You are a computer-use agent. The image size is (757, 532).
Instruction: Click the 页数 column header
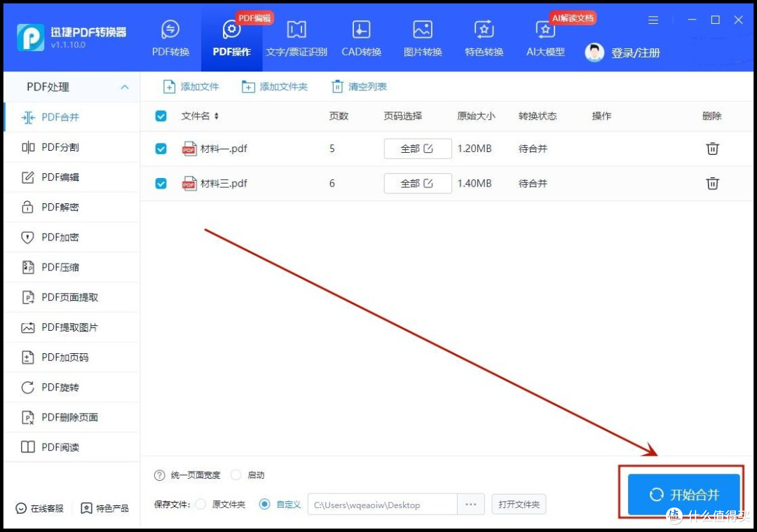(x=339, y=116)
